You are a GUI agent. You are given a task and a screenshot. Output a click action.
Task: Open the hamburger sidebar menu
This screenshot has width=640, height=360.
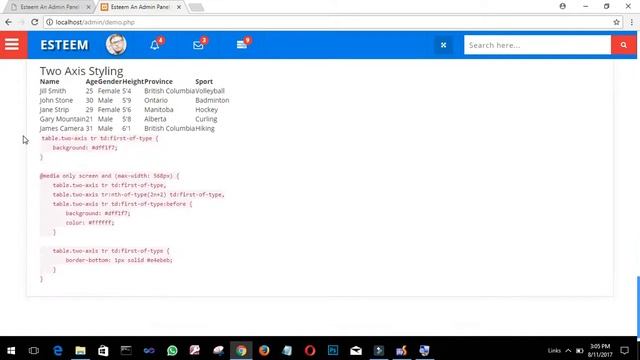pyautogui.click(x=12, y=44)
